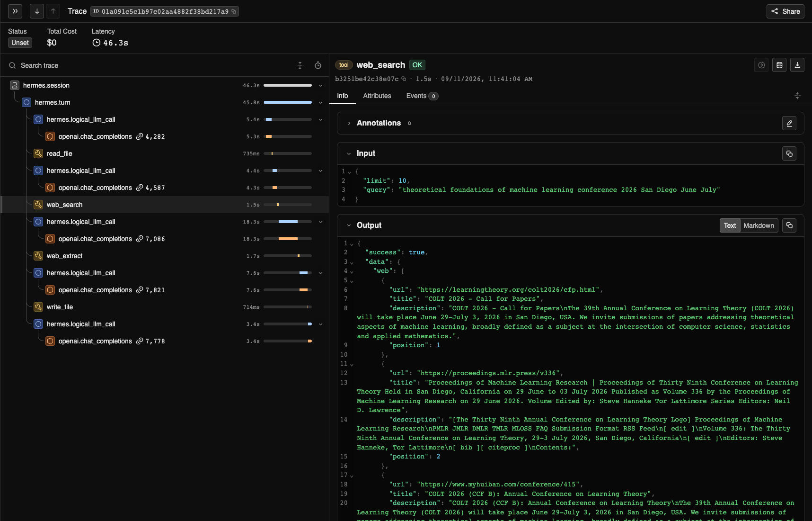
Task: Open openai.chat_completions span with 4,282 tokens
Action: (x=165, y=136)
